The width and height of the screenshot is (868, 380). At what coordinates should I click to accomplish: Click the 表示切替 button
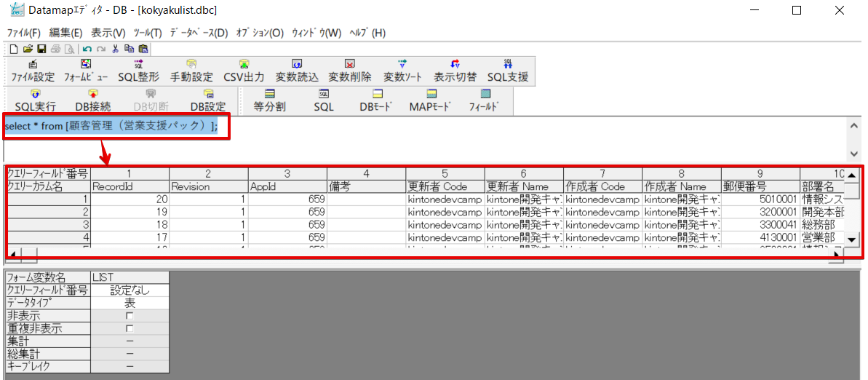(455, 71)
